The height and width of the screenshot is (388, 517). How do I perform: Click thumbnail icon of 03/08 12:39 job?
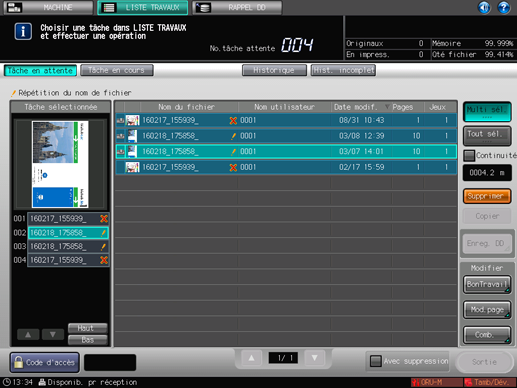tap(132, 136)
